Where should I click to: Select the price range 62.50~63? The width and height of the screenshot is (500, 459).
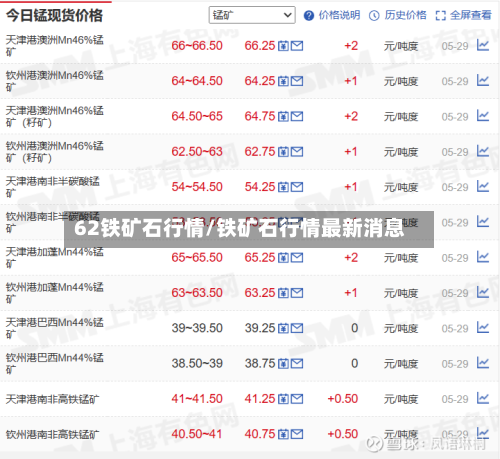coord(197,152)
